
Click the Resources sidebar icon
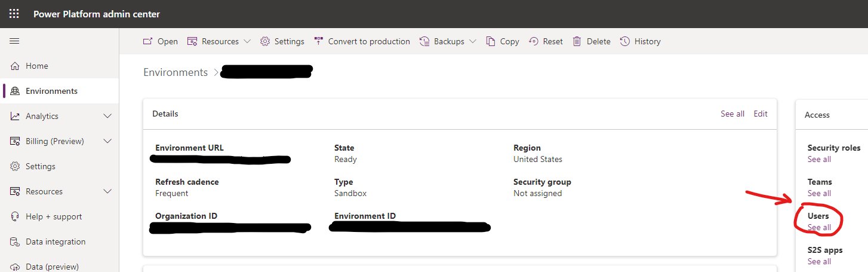tap(15, 191)
